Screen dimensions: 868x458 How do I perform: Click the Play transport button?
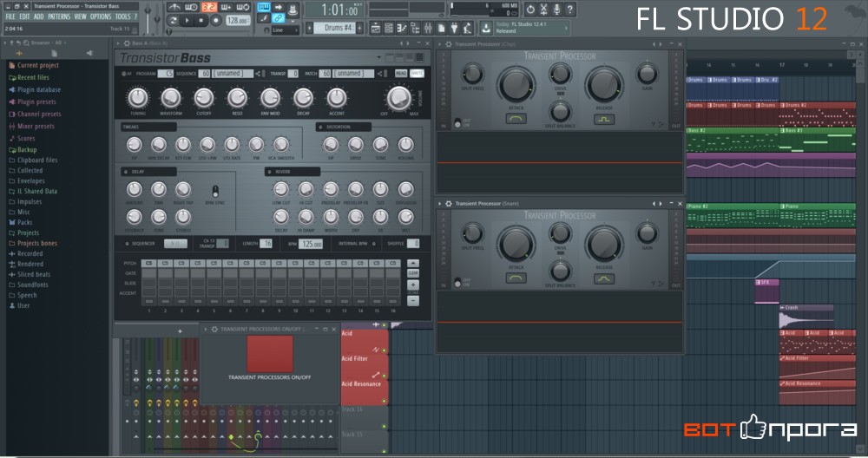click(x=187, y=21)
